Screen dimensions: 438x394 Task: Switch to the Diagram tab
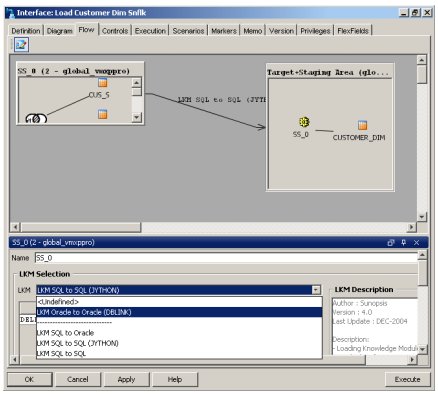59,31
